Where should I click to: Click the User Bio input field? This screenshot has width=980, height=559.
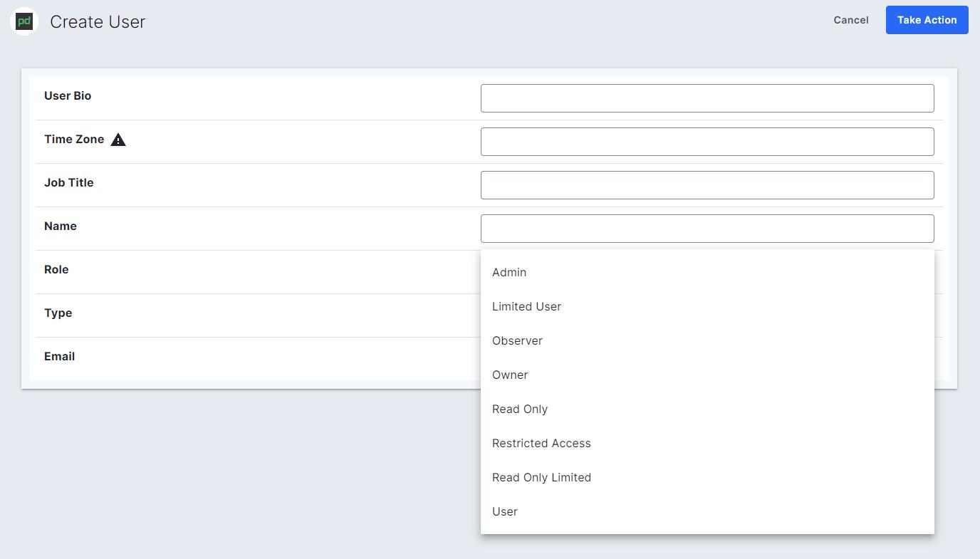(x=707, y=98)
